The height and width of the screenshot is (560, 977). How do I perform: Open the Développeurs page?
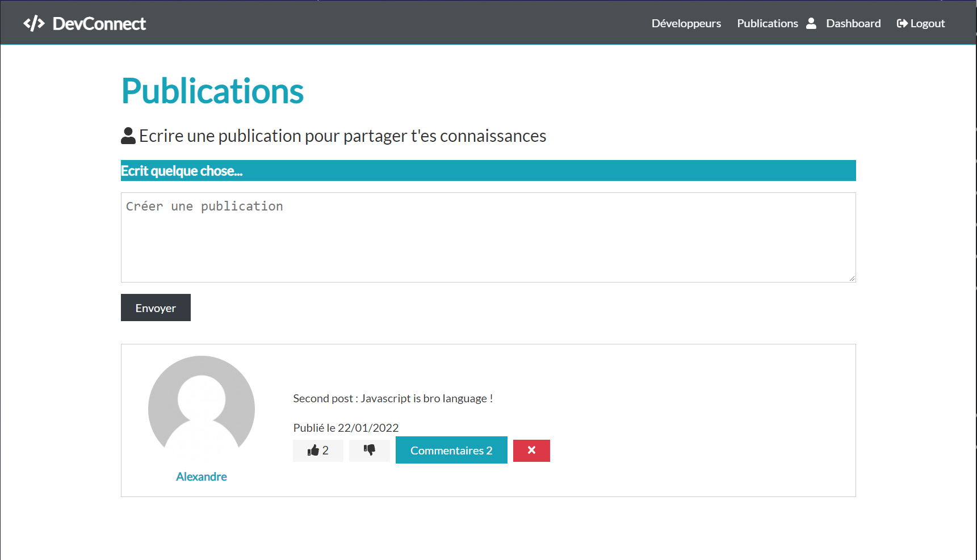coord(686,23)
